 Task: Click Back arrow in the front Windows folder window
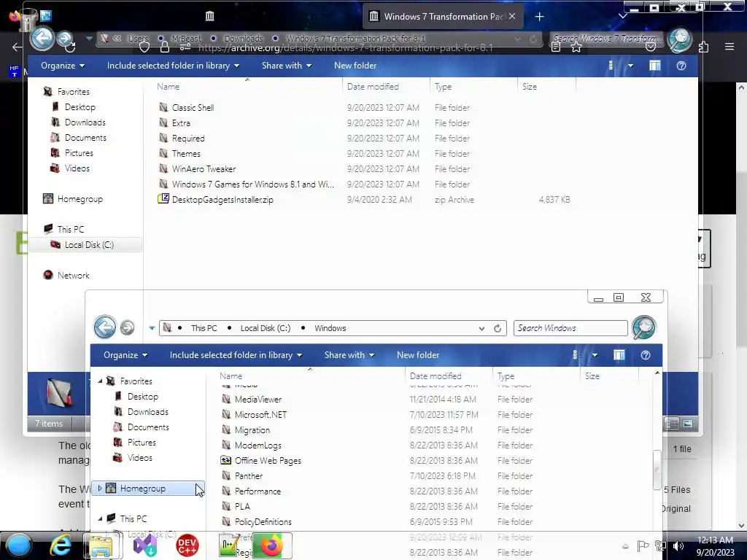pos(105,327)
